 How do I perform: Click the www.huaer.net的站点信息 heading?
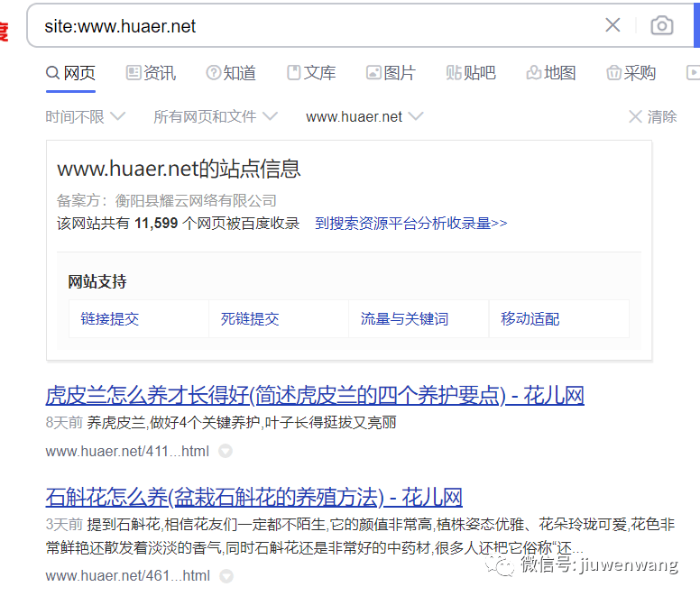(179, 169)
